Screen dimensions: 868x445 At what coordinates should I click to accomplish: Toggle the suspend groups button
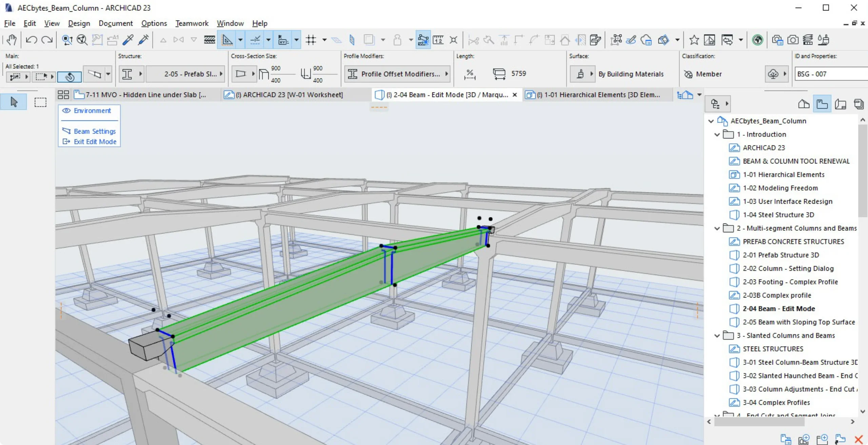click(x=423, y=40)
